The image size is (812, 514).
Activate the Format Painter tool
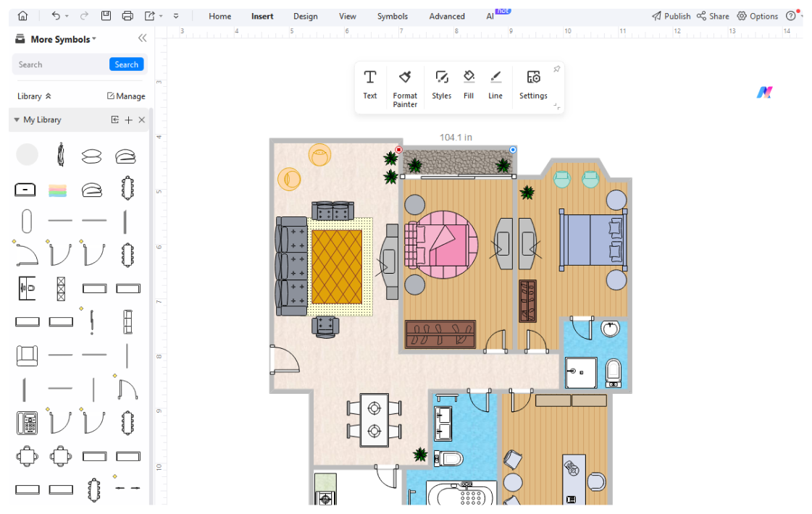click(405, 85)
